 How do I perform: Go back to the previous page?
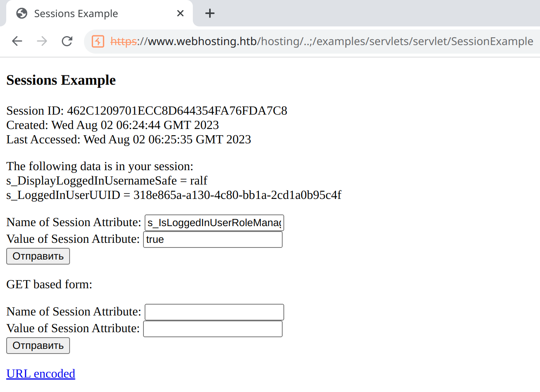17,41
